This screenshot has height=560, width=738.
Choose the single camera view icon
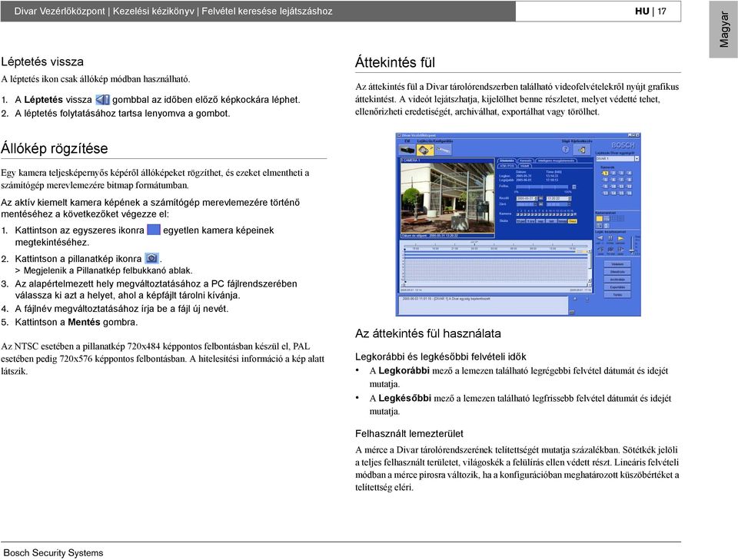tap(599, 219)
